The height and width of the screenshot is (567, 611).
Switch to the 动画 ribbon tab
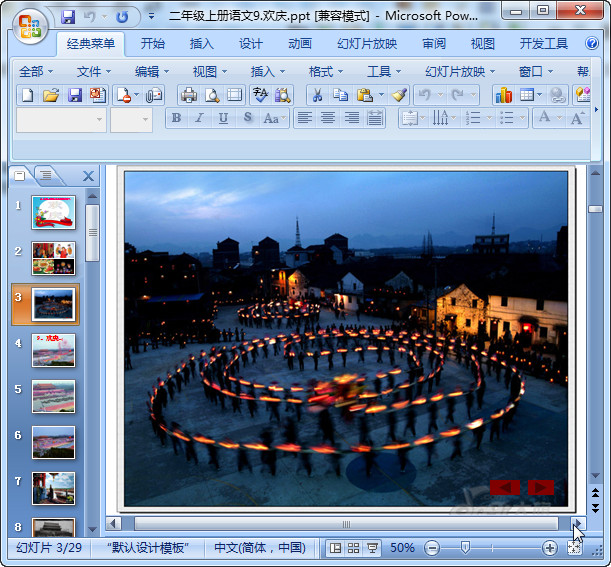pyautogui.click(x=300, y=44)
